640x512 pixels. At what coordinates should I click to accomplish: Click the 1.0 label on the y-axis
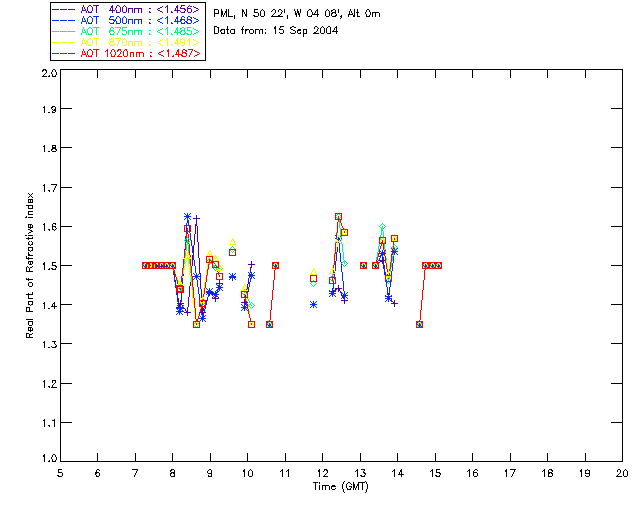49,458
